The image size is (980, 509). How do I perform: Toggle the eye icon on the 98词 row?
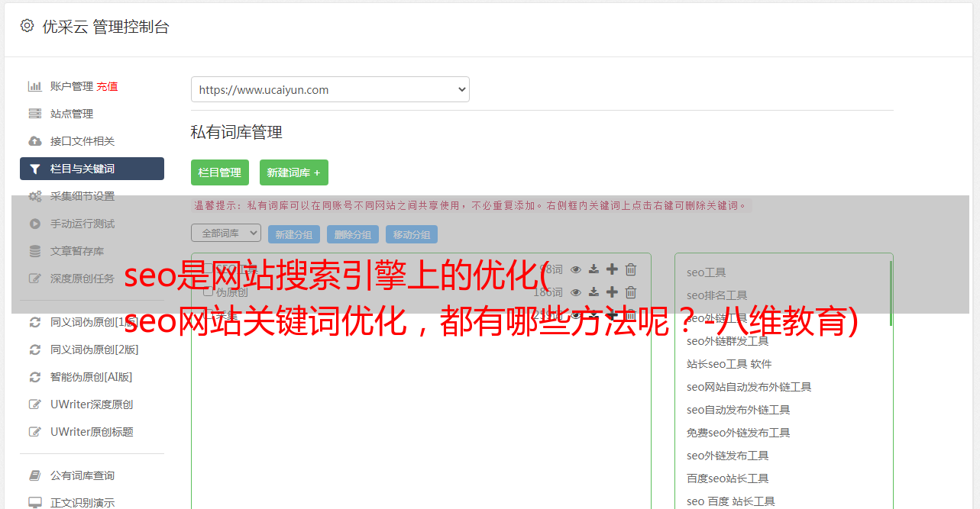tap(576, 269)
